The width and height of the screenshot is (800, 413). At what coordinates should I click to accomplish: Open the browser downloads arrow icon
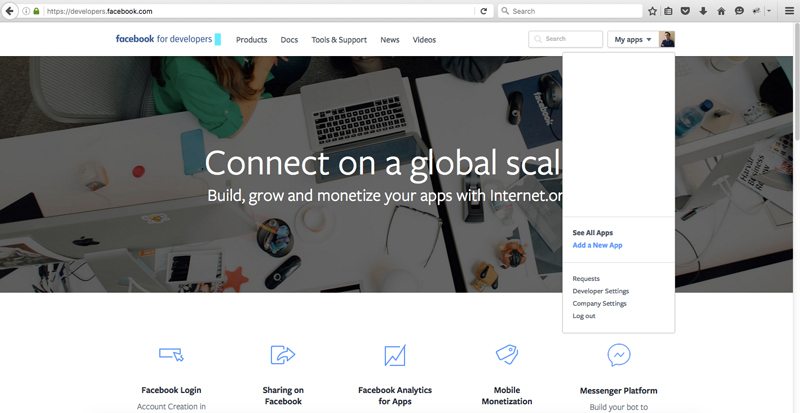click(703, 11)
